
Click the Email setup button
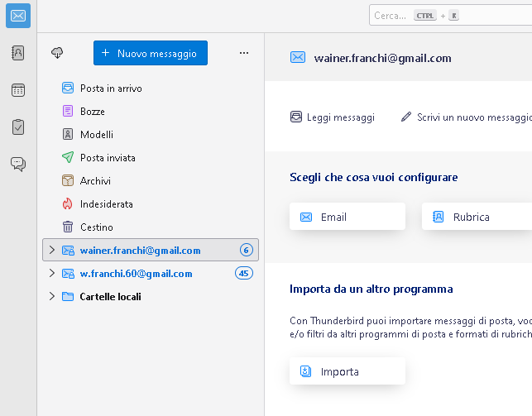(347, 217)
